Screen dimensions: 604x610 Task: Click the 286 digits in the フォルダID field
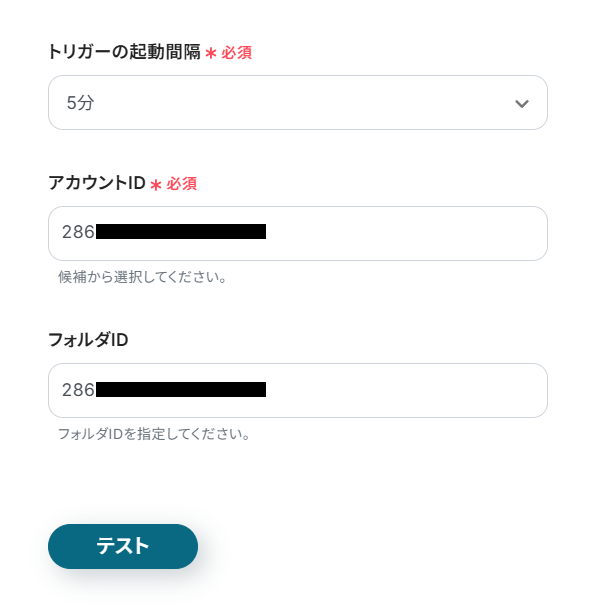tap(78, 390)
